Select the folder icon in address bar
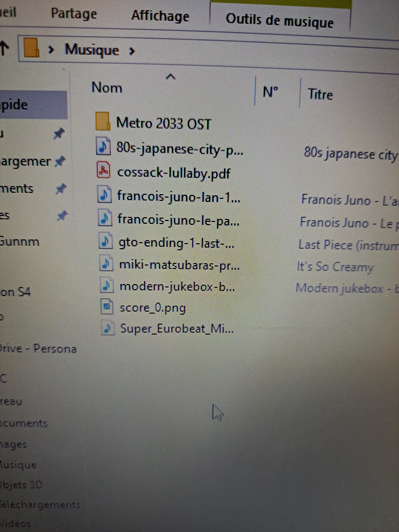This screenshot has width=399, height=532. click(x=32, y=47)
